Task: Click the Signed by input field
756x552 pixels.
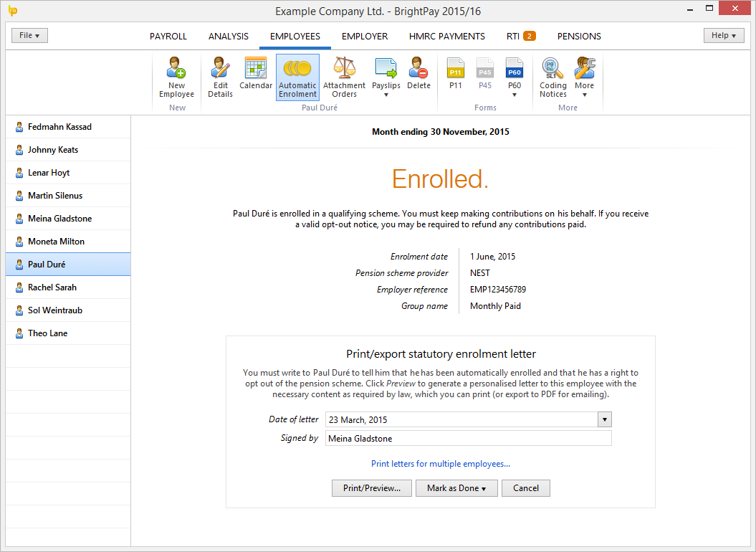Action: pos(468,438)
